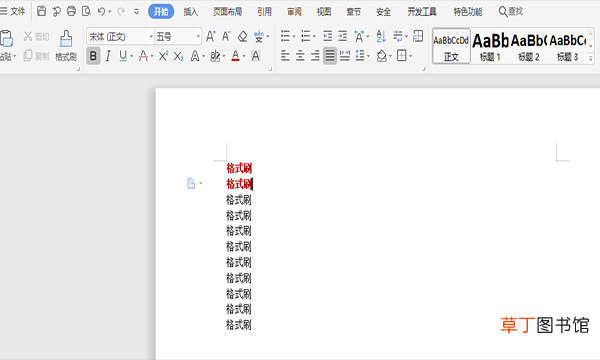The image size is (600, 360).
Task: Open the font size 五号 dropdown
Action: tap(198, 37)
